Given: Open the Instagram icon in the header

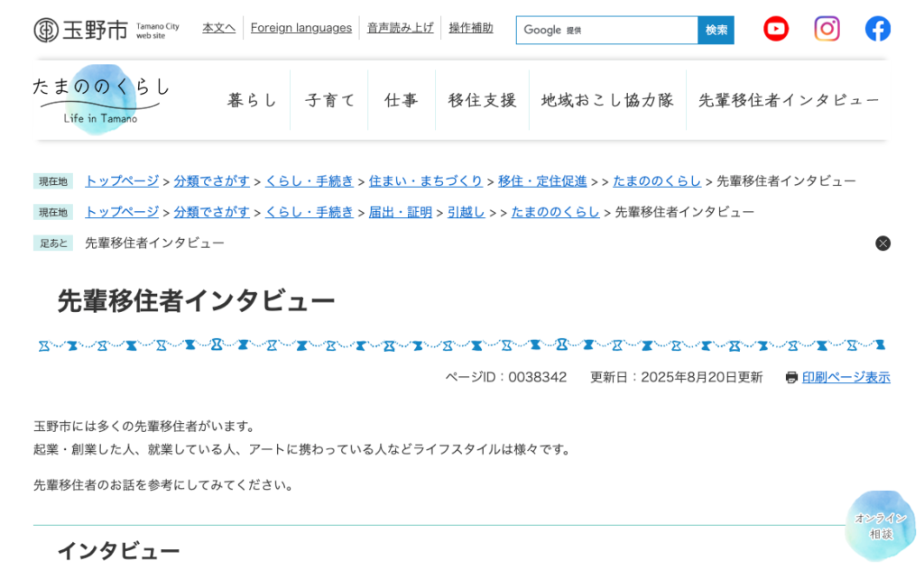Looking at the screenshot, I should pyautogui.click(x=827, y=28).
